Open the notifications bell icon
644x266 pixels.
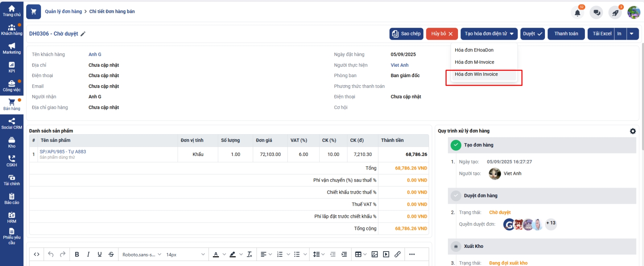(x=577, y=12)
